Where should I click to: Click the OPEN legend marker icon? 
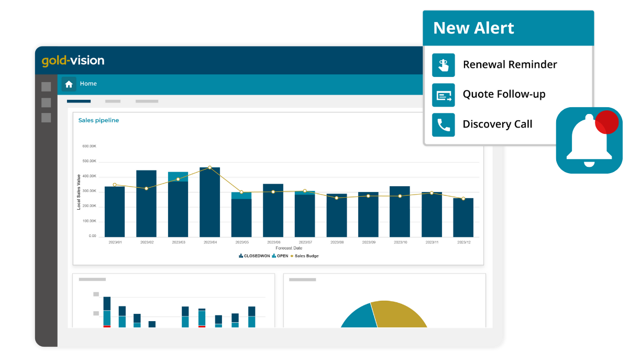(274, 256)
